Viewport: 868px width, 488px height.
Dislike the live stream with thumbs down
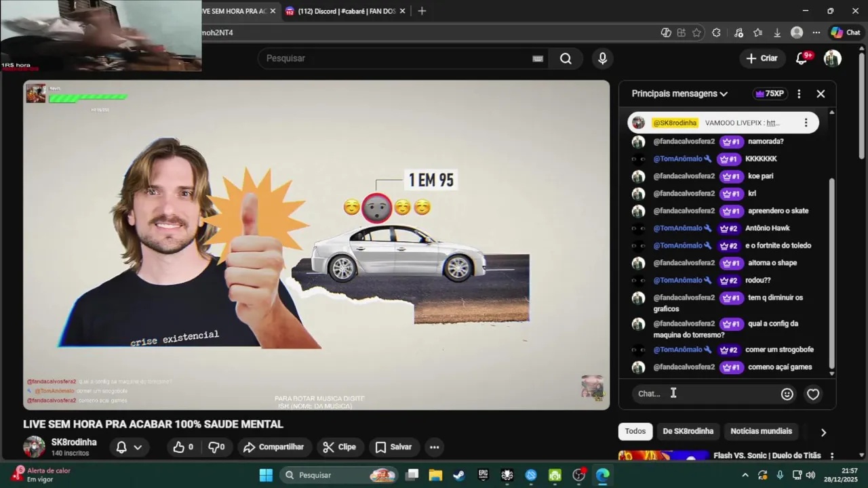point(216,447)
